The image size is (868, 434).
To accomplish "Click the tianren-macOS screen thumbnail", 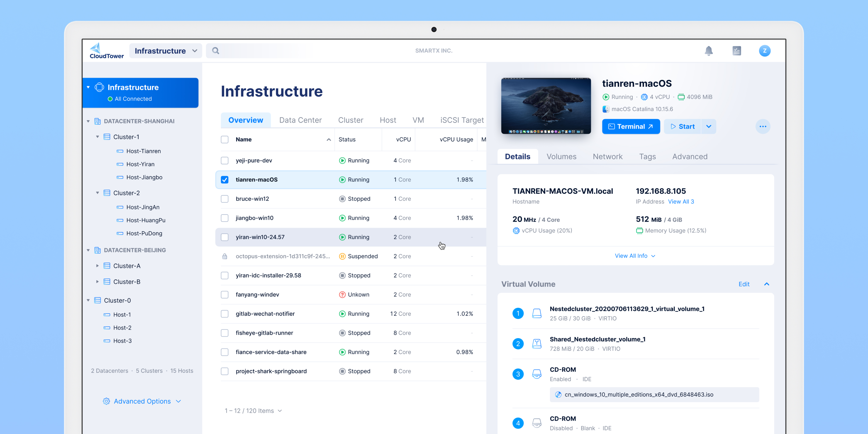I will 545,106.
